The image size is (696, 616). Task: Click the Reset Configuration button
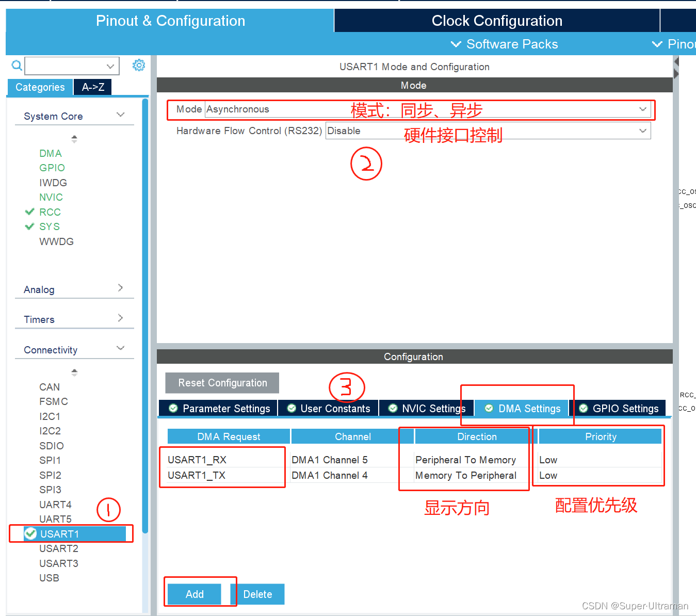click(x=222, y=383)
